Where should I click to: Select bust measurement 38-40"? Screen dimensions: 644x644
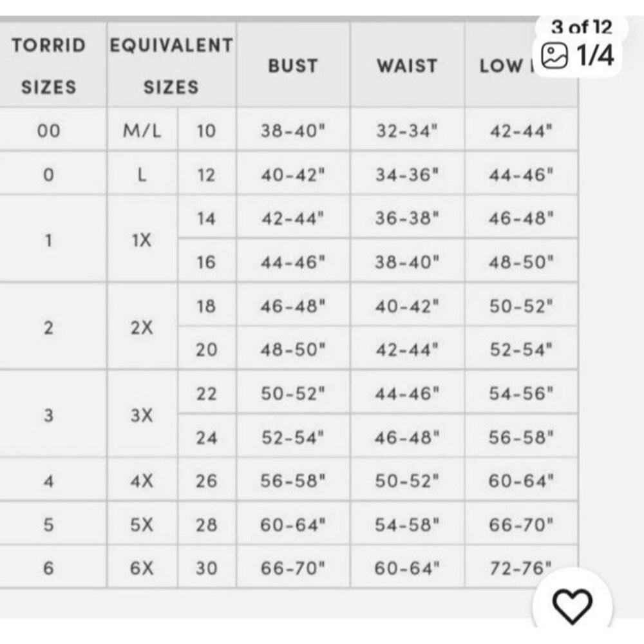pos(293,131)
